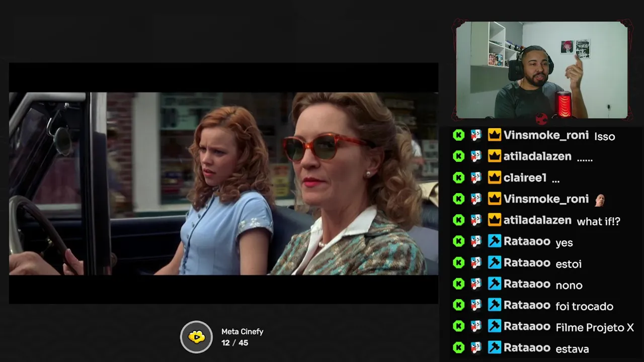Click the moderator hammer badge on 'estava' row

[x=495, y=347]
